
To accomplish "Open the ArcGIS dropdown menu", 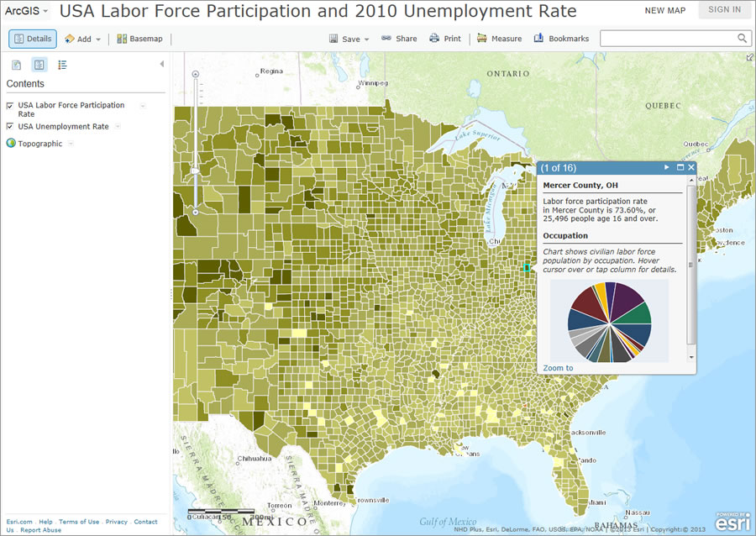I will coord(25,11).
